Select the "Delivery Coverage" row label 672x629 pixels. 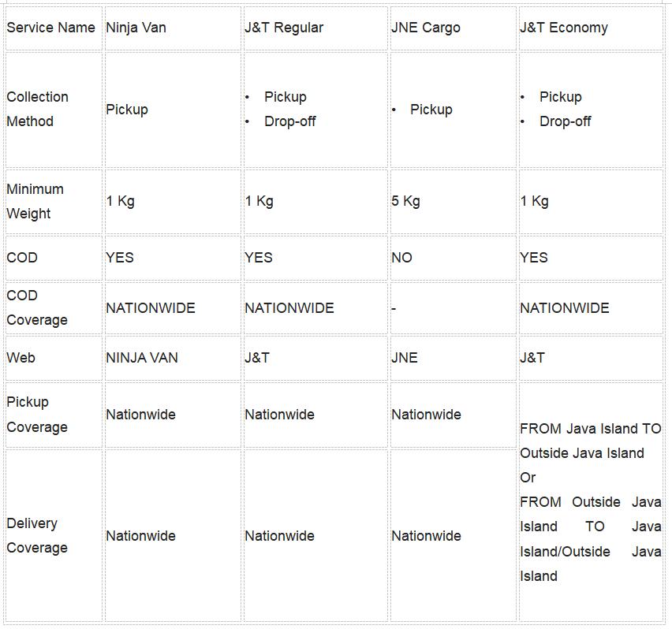click(x=36, y=535)
